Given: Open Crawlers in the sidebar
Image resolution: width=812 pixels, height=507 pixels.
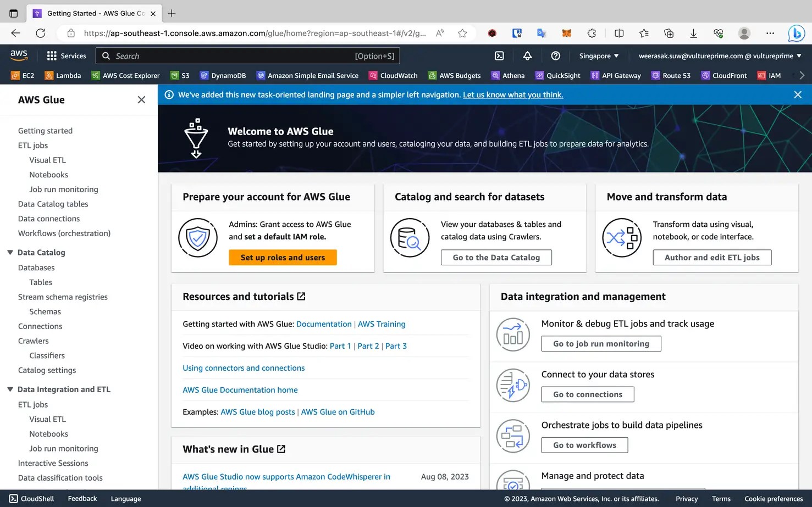Looking at the screenshot, I should point(34,341).
